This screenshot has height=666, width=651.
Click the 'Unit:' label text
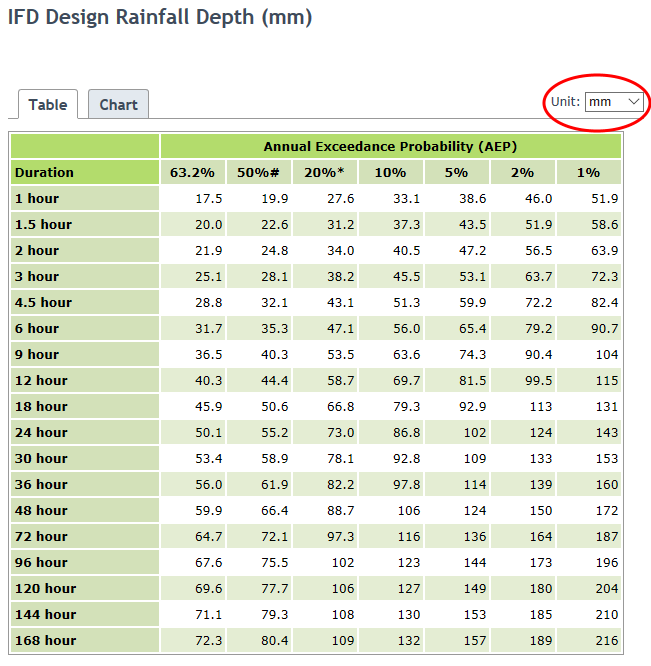[565, 102]
